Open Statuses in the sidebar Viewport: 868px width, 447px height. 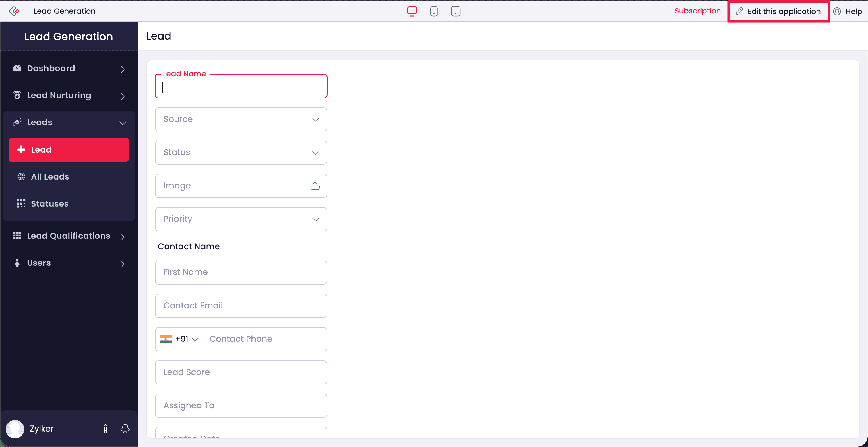coord(50,203)
